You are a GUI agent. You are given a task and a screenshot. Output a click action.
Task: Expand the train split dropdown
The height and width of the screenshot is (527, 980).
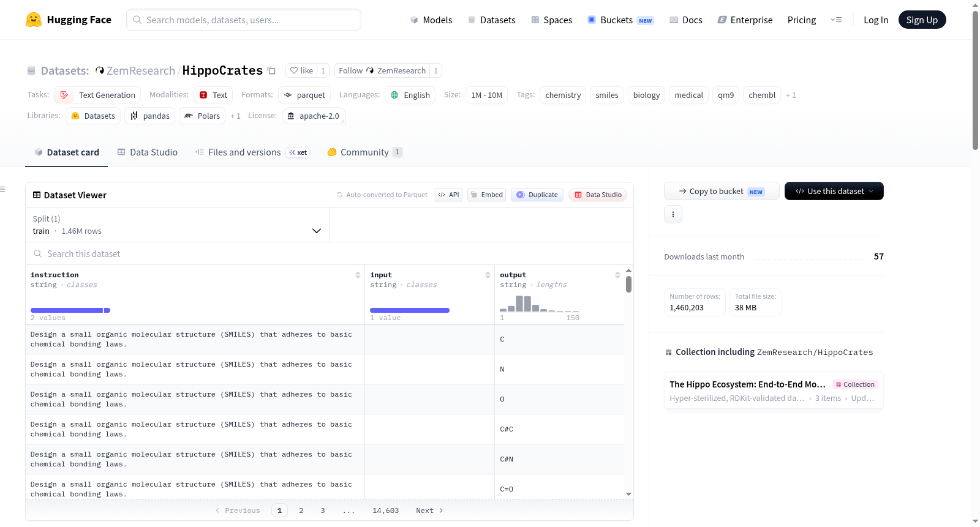click(178, 225)
